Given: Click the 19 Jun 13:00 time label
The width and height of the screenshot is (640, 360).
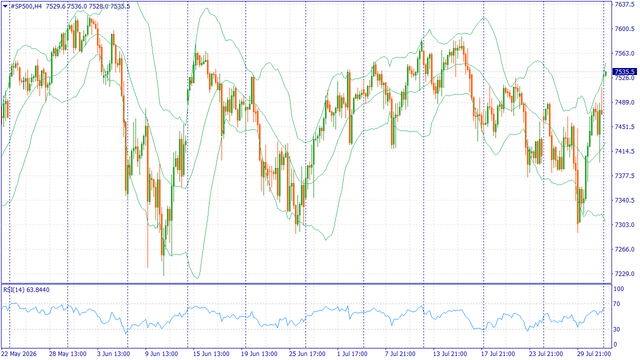Looking at the screenshot, I should point(259,353).
